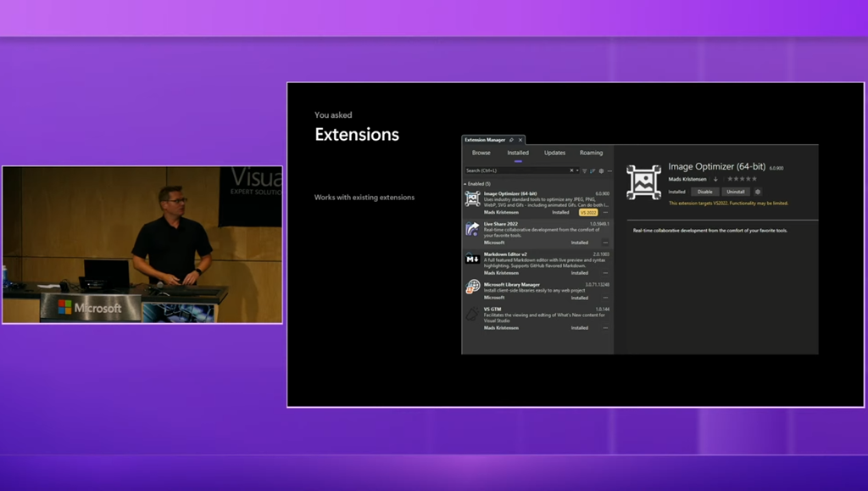Open the extension search filter icon
The width and height of the screenshot is (868, 491).
[584, 170]
